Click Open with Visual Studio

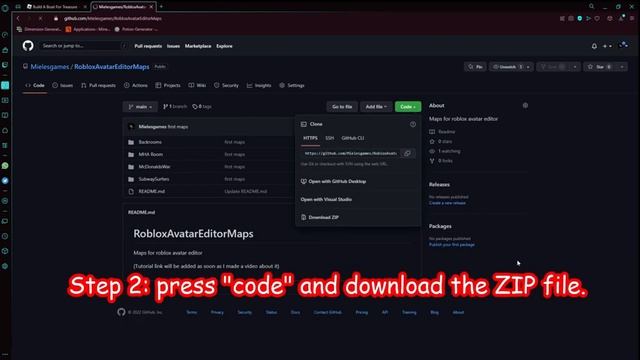coord(326,199)
